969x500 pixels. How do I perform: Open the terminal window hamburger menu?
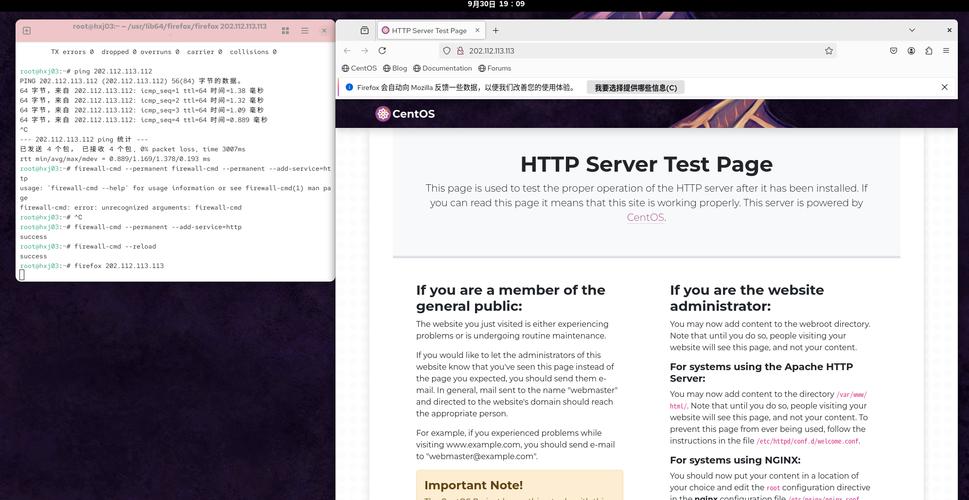click(x=303, y=31)
